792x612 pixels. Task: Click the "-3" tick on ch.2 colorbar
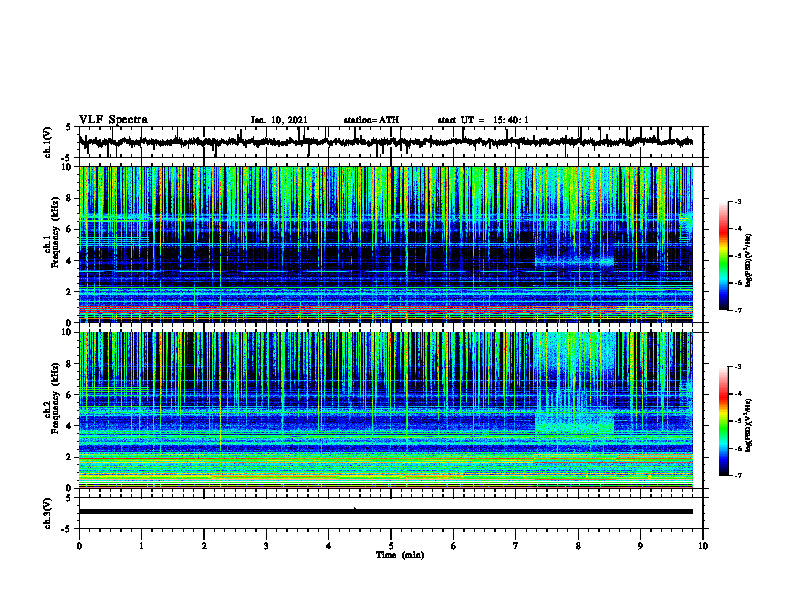(738, 367)
